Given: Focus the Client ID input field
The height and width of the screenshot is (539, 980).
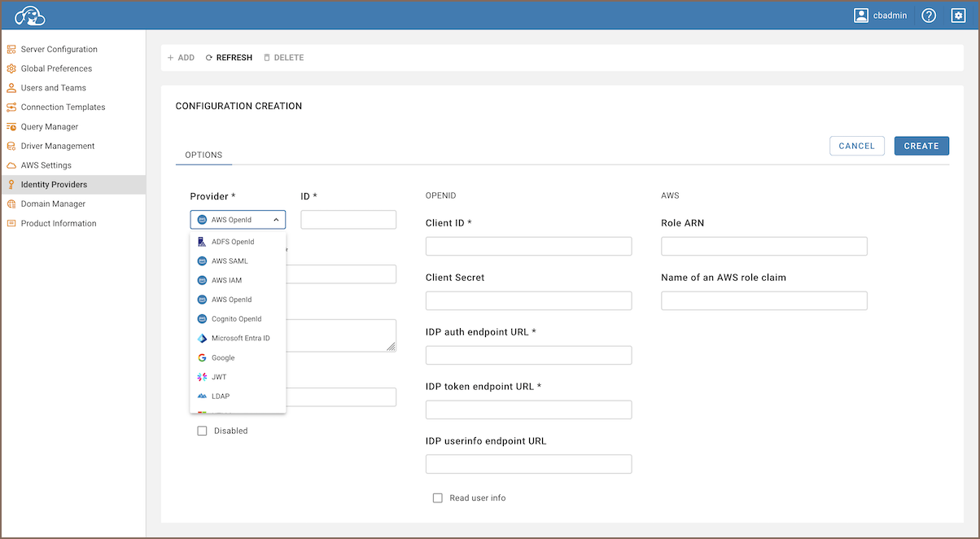Looking at the screenshot, I should [x=528, y=247].
